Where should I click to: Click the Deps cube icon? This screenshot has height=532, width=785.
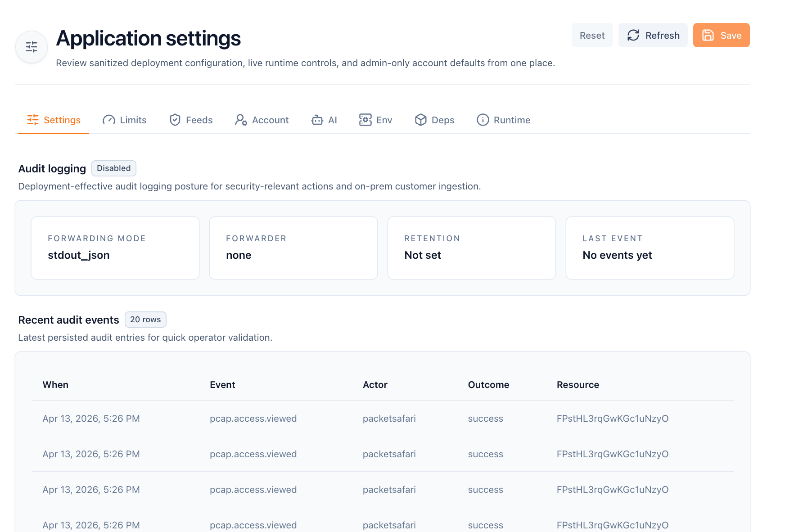421,120
